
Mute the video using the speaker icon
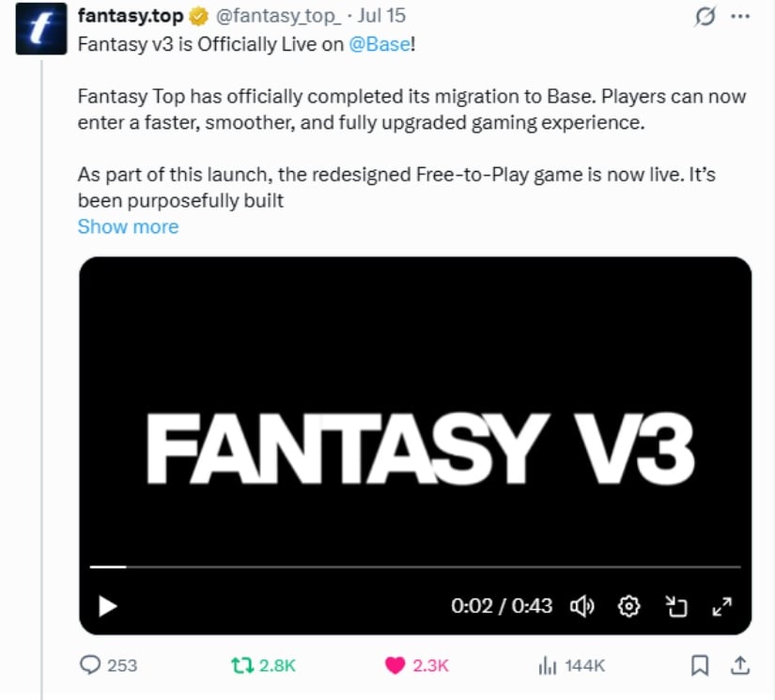tap(582, 606)
